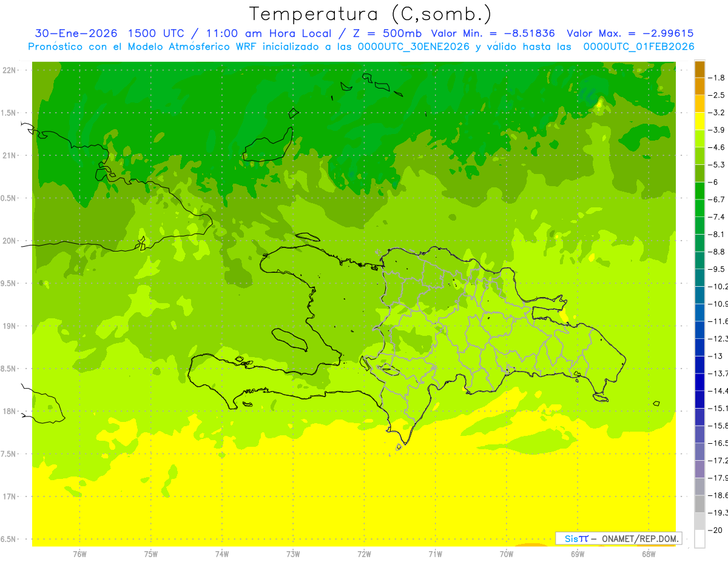Click the "-9.5" colorbar label
The image size is (728, 562).
tap(716, 269)
